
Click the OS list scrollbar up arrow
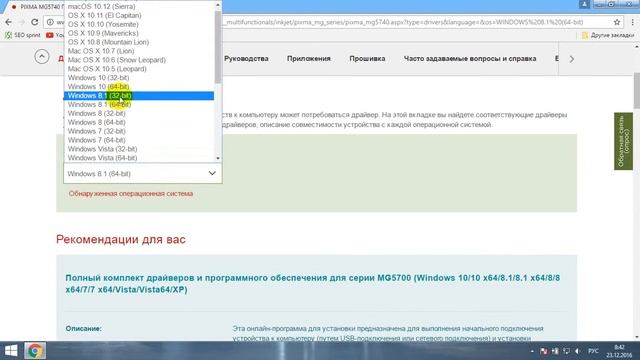pos(218,5)
